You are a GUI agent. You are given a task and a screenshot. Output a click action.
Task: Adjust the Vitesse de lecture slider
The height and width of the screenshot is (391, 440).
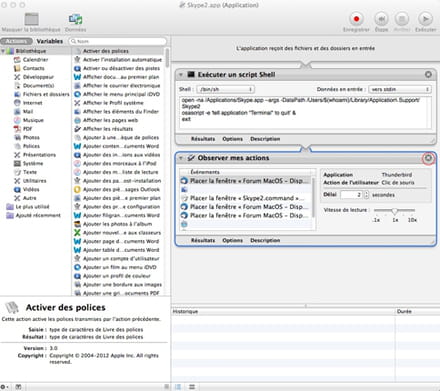[x=394, y=211]
